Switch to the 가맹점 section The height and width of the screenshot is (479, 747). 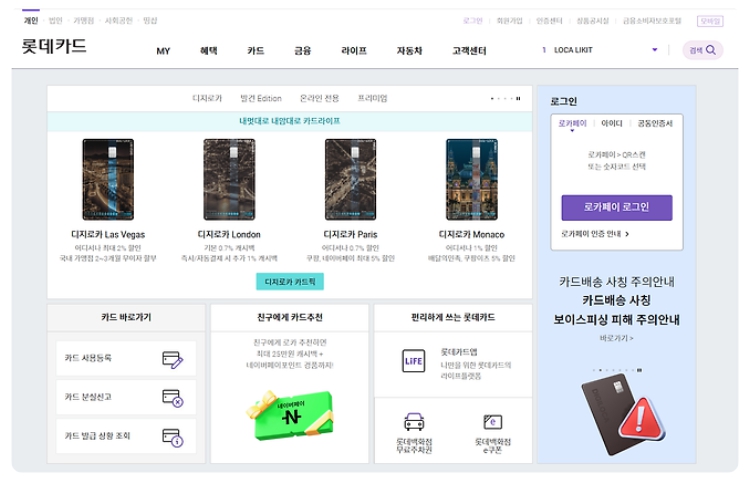click(x=84, y=20)
